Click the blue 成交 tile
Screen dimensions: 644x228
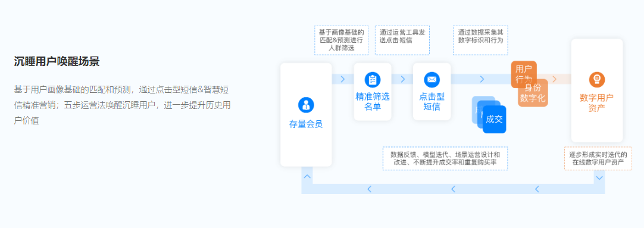click(495, 120)
